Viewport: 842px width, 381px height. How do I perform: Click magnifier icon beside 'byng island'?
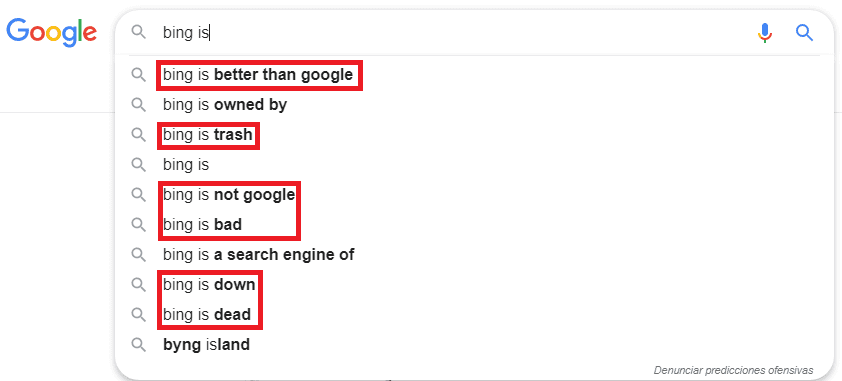(x=139, y=344)
